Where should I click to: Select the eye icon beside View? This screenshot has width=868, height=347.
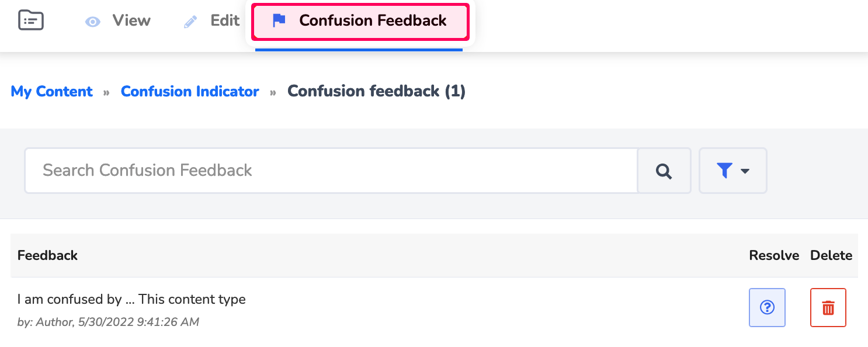pos(93,21)
